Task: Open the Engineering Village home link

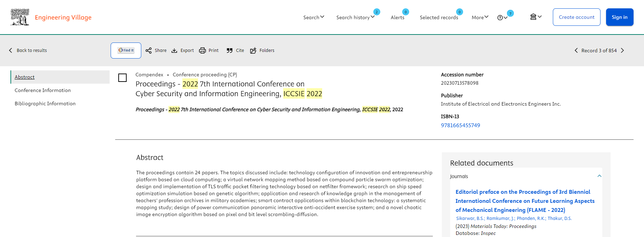Action: coord(63,17)
